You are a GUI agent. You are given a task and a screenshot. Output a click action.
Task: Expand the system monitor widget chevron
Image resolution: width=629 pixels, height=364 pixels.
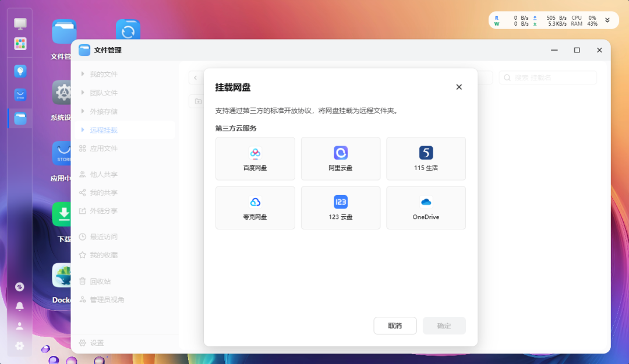607,20
